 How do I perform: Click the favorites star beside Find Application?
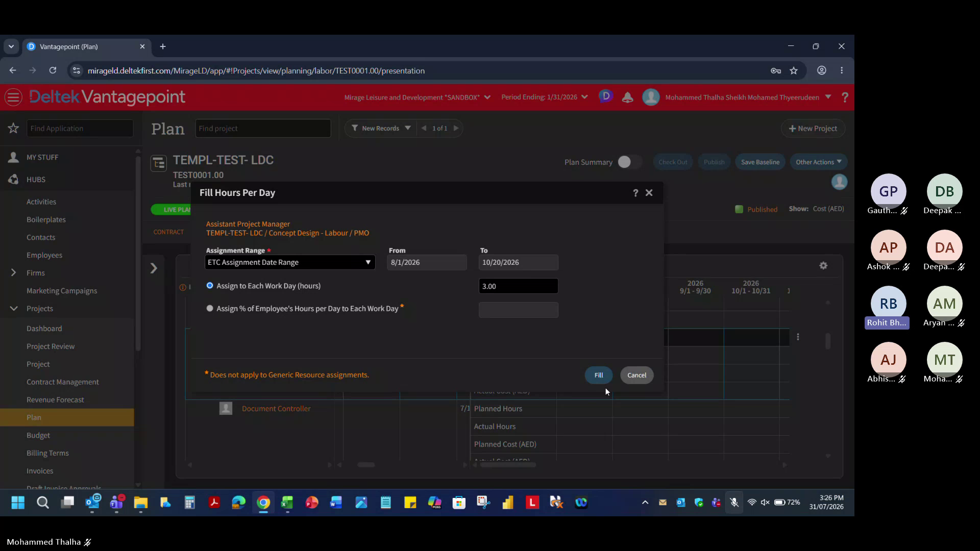pyautogui.click(x=13, y=128)
